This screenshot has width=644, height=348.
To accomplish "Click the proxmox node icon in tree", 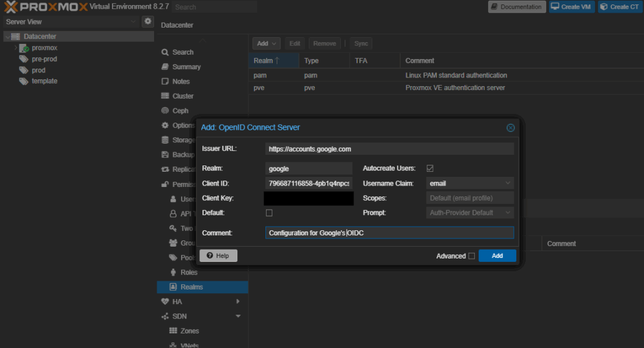I will 25,48.
